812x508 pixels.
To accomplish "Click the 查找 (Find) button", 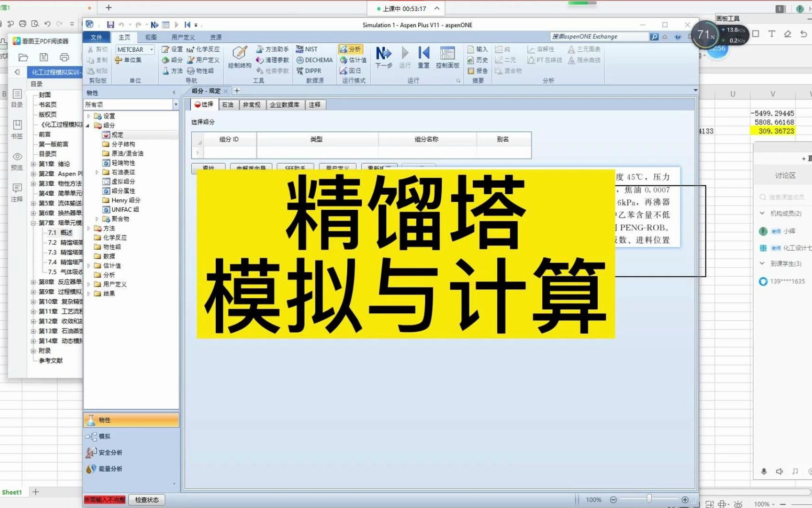I will 207,168.
